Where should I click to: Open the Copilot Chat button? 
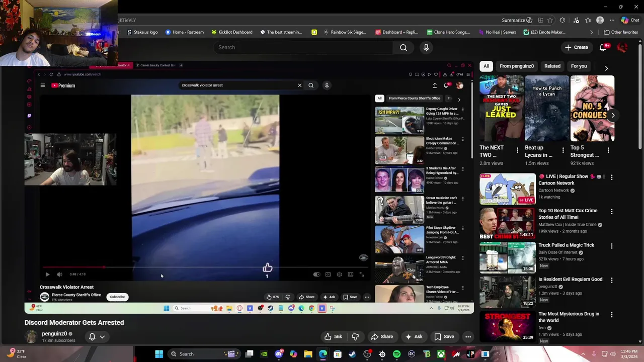point(630,20)
